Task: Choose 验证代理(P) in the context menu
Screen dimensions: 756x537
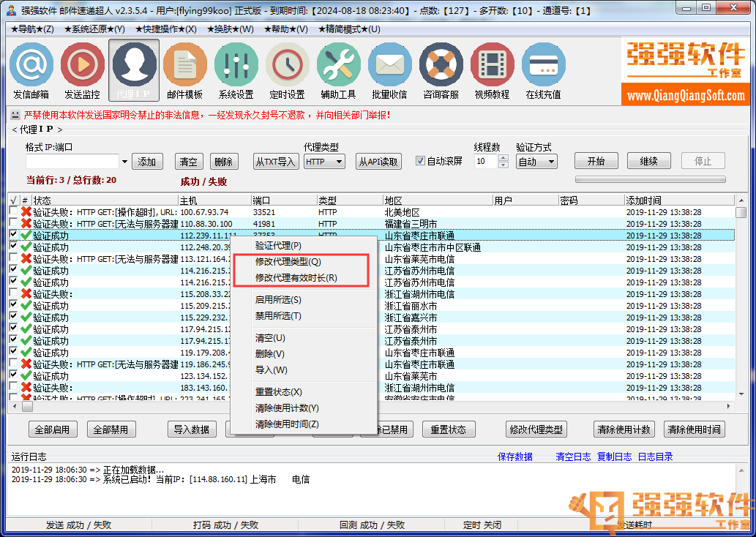Action: click(x=304, y=245)
